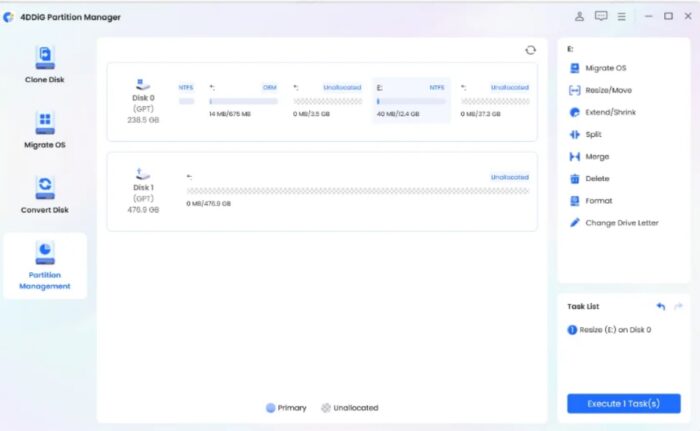Image resolution: width=700 pixels, height=431 pixels.
Task: Select the Partition Management section
Action: click(45, 266)
